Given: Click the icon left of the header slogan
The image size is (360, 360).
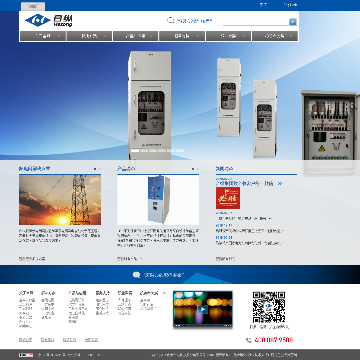Looking at the screenshot, I should click(x=170, y=20).
